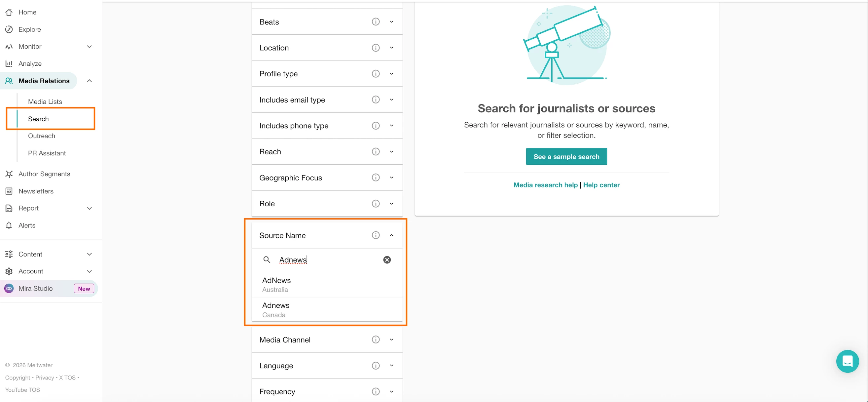Viewport: 868px width, 402px height.
Task: Click the Explore compass icon
Action: pos(9,29)
